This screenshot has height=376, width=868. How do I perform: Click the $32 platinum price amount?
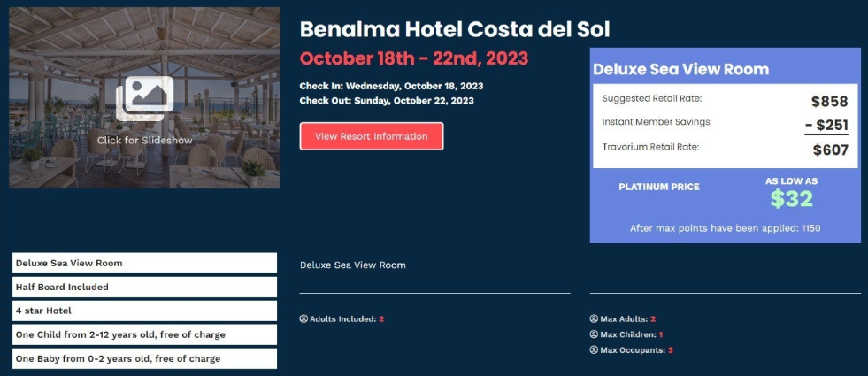pos(791,199)
